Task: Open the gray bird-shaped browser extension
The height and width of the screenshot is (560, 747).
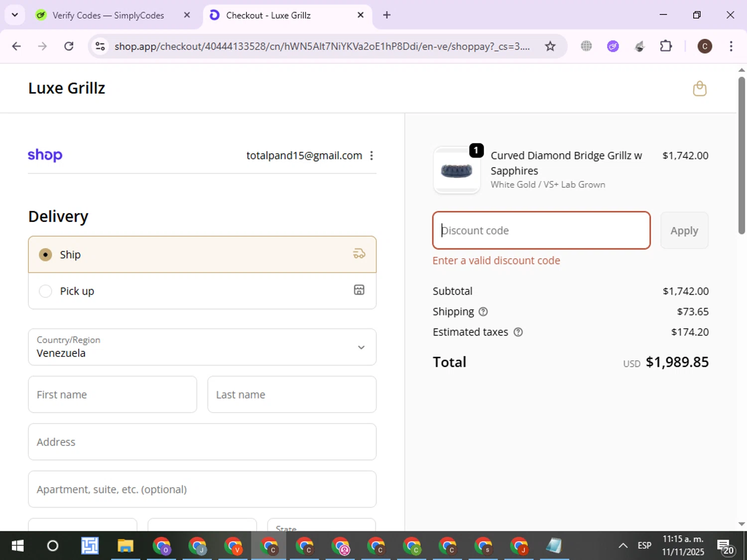Action: [639, 46]
